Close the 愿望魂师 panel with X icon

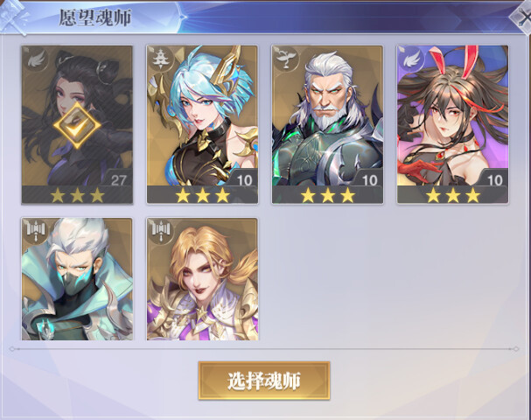pos(523,17)
